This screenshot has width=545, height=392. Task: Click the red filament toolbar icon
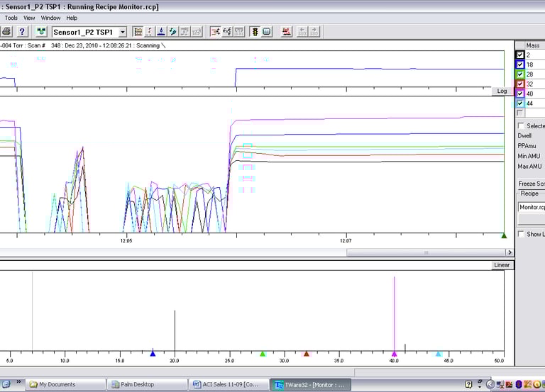click(287, 32)
